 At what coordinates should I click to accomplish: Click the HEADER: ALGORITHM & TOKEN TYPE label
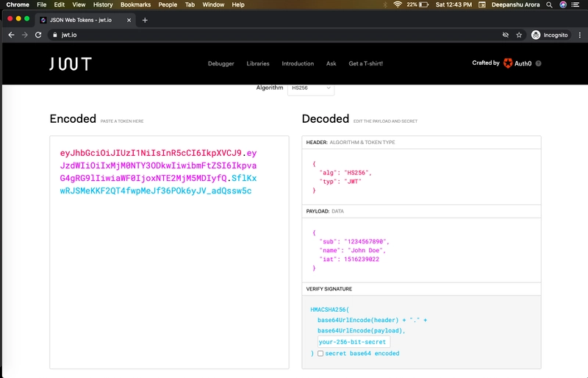[x=351, y=142]
